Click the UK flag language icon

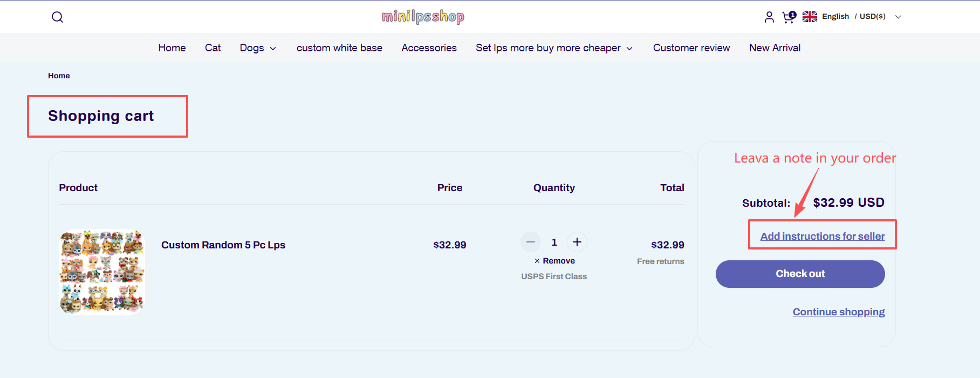tap(810, 17)
